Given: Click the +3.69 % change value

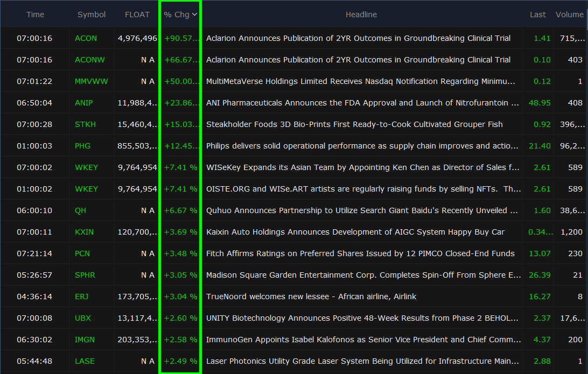Looking at the screenshot, I should click(x=180, y=232).
